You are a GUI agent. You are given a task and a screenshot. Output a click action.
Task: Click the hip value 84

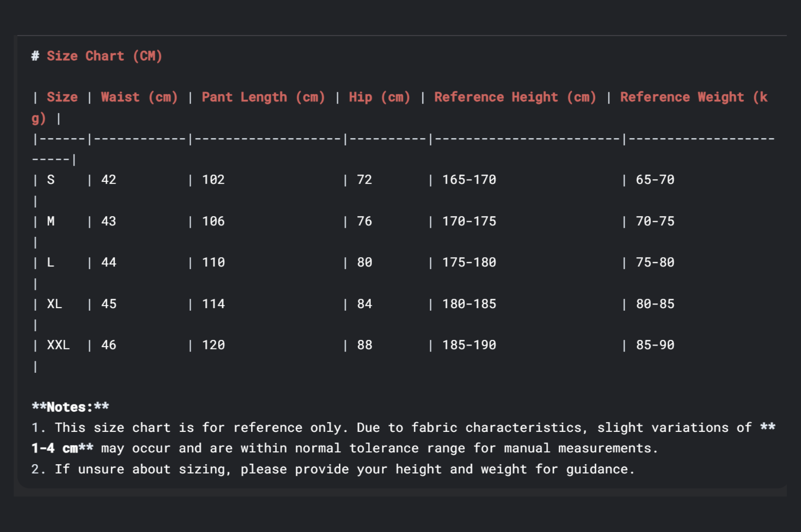(x=364, y=304)
